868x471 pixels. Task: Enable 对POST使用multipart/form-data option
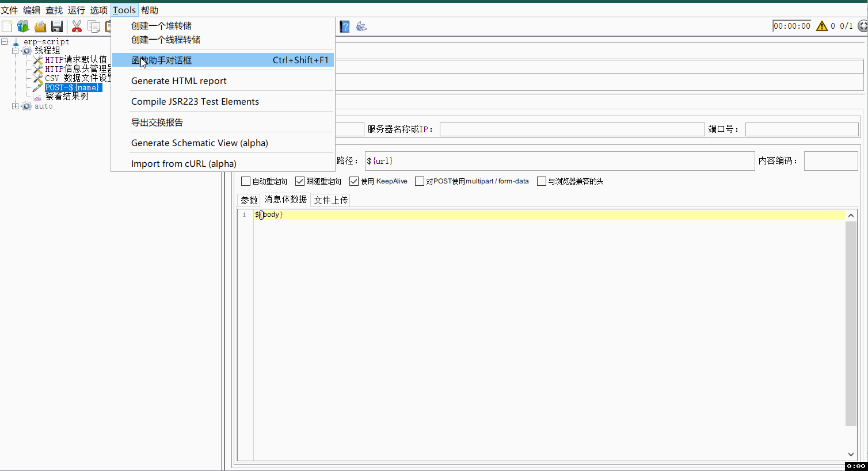420,181
